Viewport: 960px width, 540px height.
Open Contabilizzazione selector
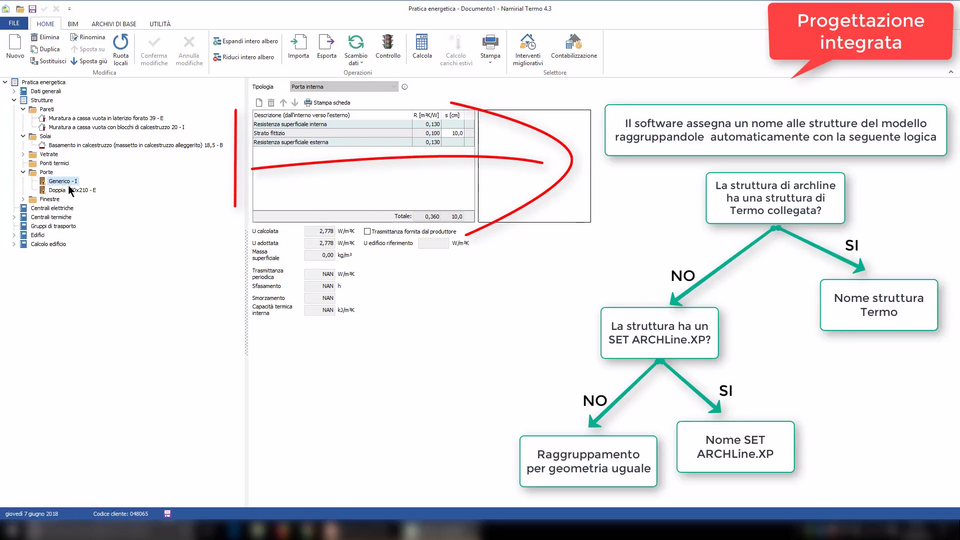point(574,47)
